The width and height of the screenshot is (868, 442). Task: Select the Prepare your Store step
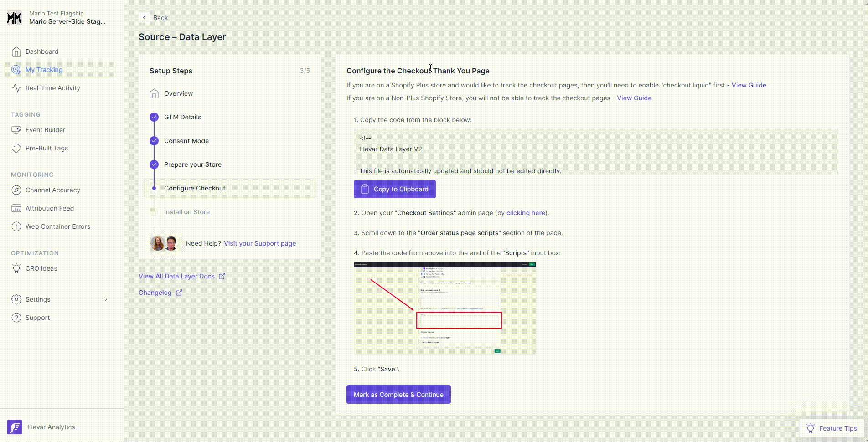[x=230, y=164]
